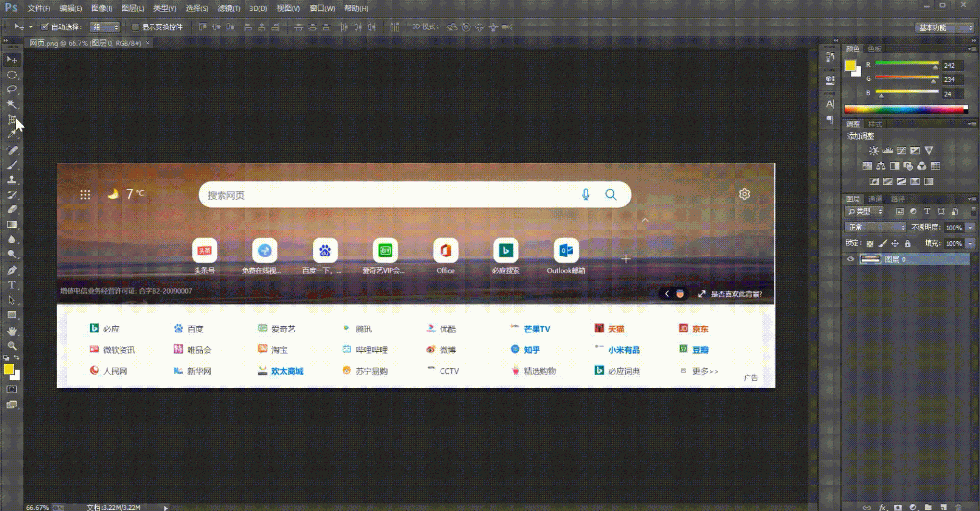
Task: Select the Pen tool
Action: tap(12, 270)
